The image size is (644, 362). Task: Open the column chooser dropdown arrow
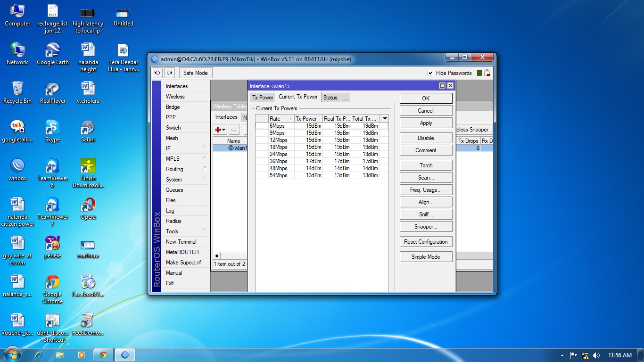coord(385,118)
